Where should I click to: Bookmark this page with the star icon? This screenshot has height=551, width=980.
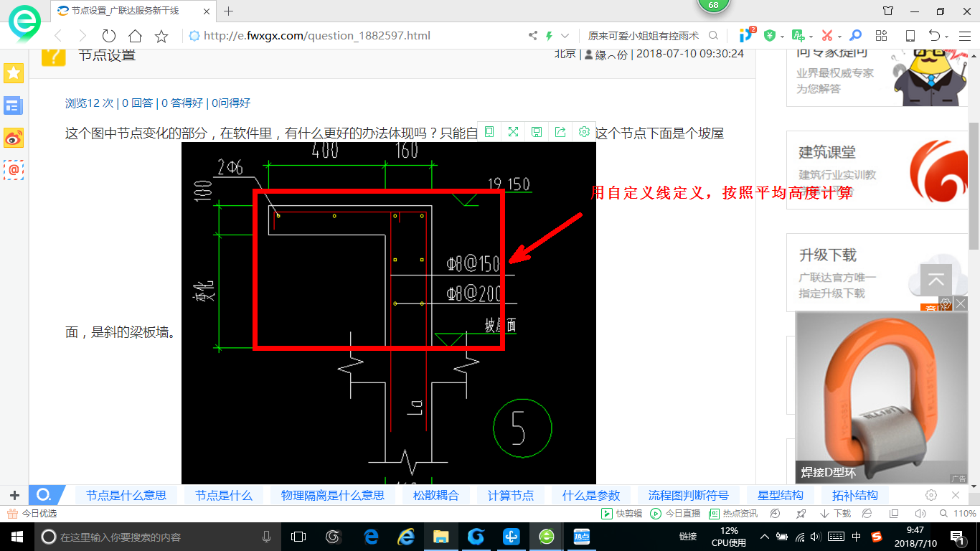click(x=161, y=36)
